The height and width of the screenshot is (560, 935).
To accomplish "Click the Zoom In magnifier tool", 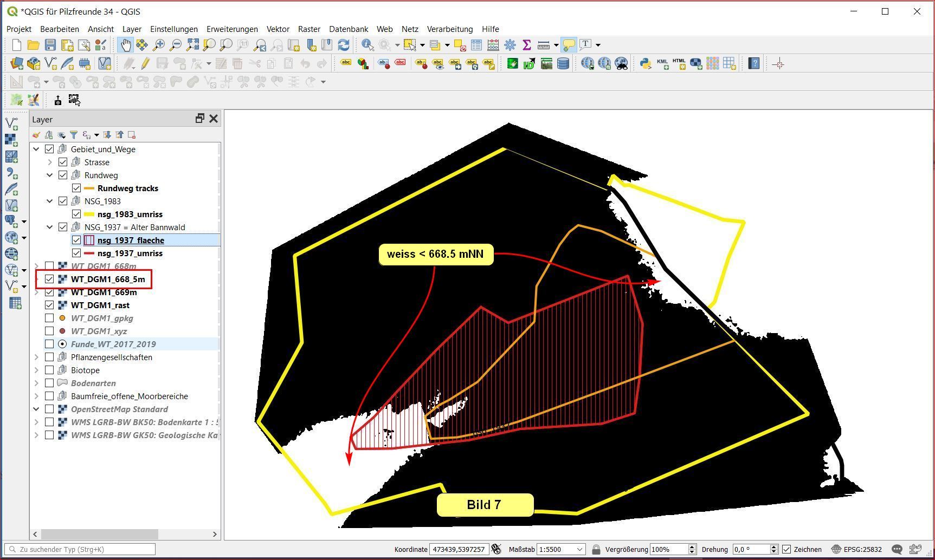I will tap(159, 45).
